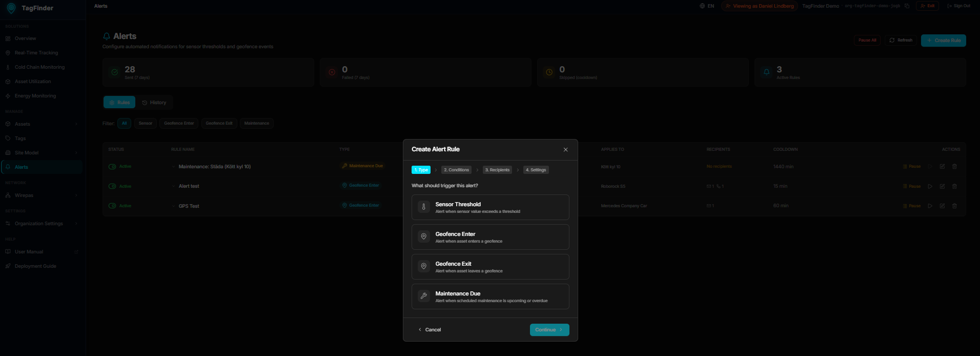Click the Alerts bell icon in sidebar
980x356 pixels.
[8, 167]
